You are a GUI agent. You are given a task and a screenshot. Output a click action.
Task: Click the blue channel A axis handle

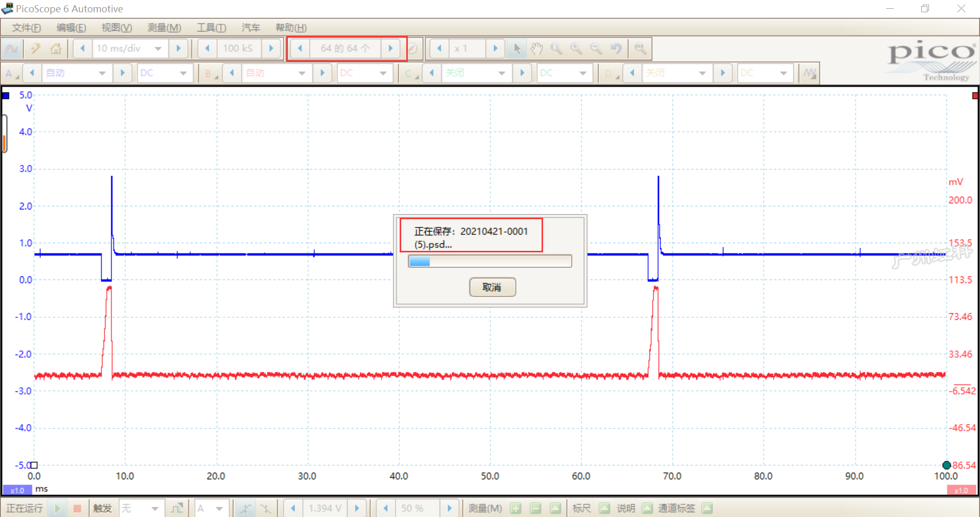(6, 96)
